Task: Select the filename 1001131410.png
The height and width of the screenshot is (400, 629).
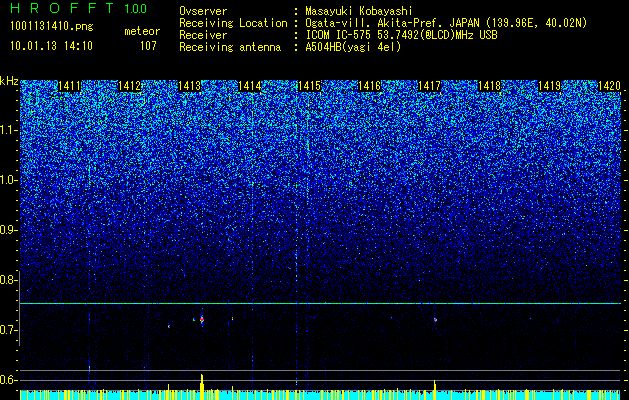Action: click(52, 27)
